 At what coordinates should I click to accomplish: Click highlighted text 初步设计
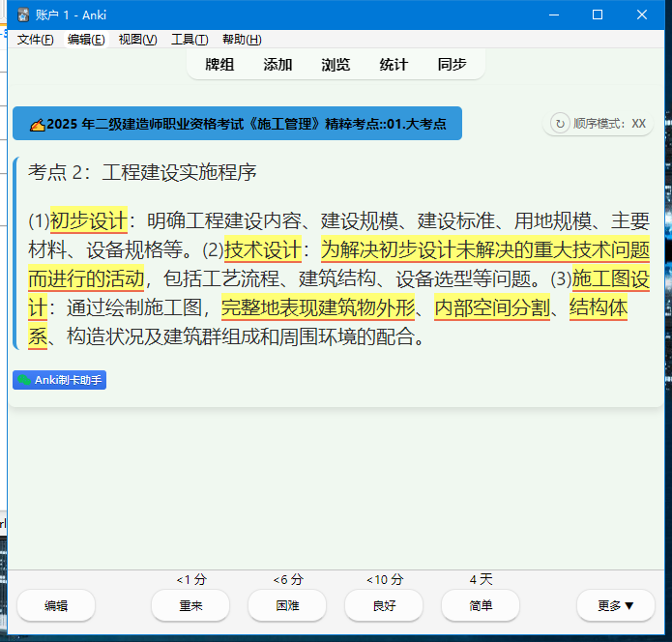(x=89, y=220)
